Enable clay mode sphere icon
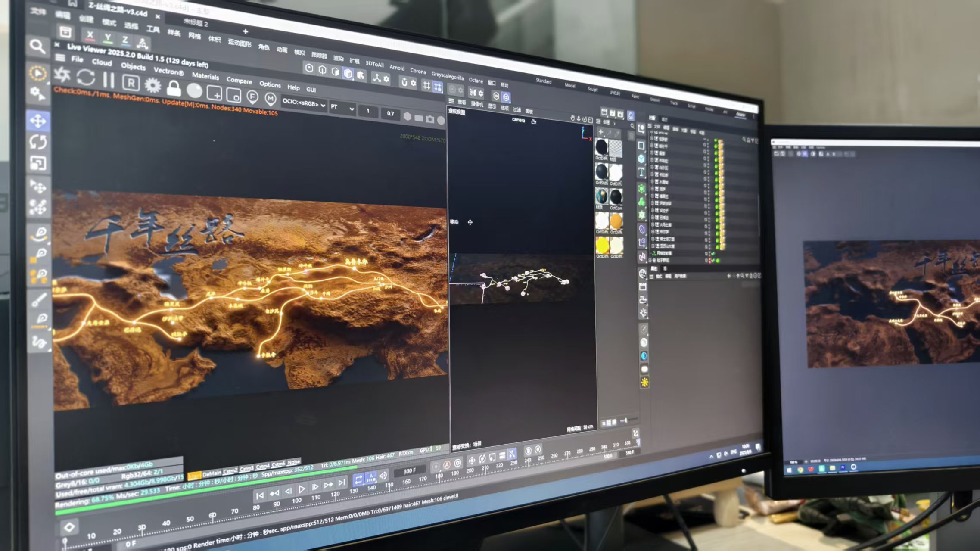This screenshot has height=551, width=980. pyautogui.click(x=194, y=91)
